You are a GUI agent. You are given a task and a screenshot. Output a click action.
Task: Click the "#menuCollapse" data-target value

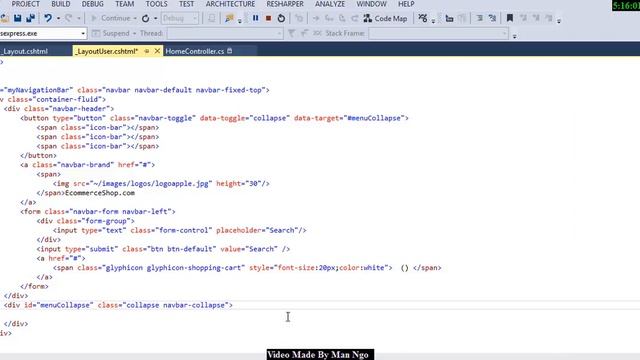(x=373, y=118)
